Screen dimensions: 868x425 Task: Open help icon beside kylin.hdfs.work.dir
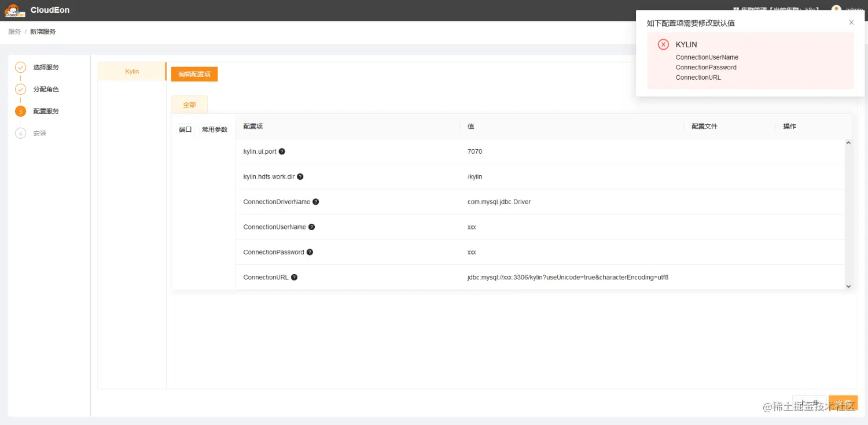300,177
